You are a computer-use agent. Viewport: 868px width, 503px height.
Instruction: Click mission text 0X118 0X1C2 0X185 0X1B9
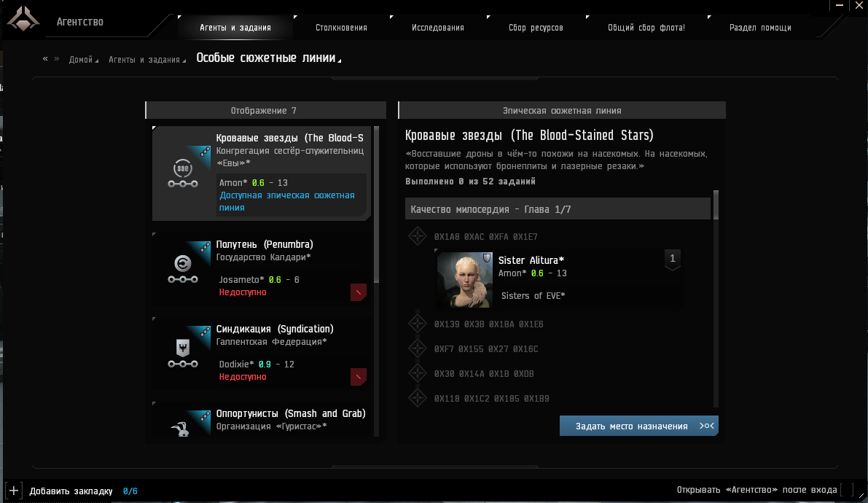click(491, 398)
